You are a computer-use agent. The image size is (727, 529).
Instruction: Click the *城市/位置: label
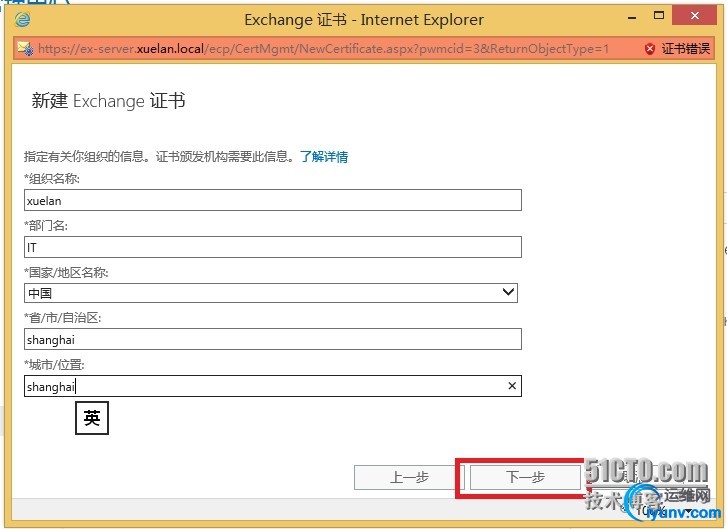click(x=54, y=365)
